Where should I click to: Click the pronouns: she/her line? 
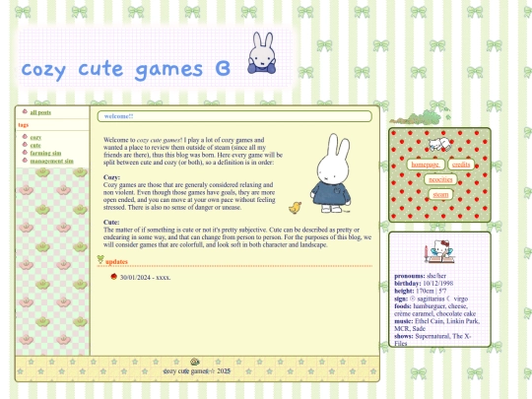[420, 276]
